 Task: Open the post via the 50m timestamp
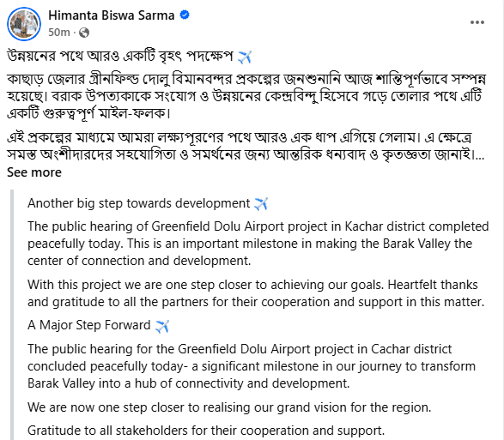point(59,33)
